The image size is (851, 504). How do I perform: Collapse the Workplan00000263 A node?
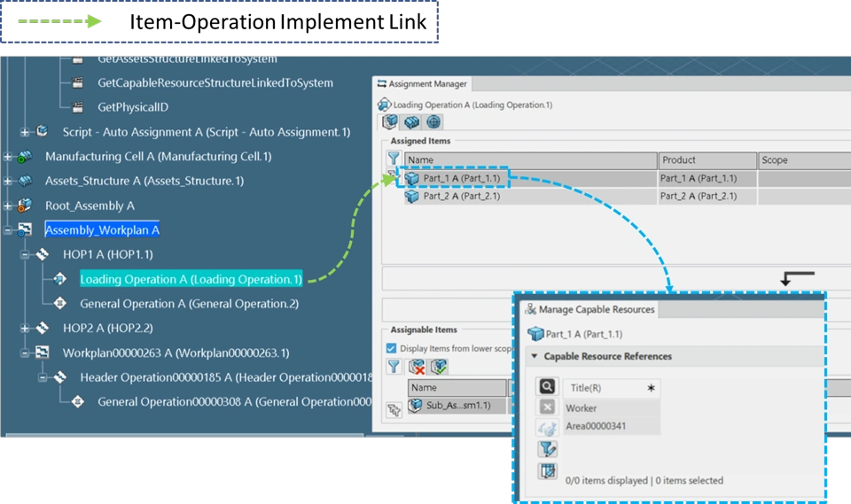coord(25,353)
